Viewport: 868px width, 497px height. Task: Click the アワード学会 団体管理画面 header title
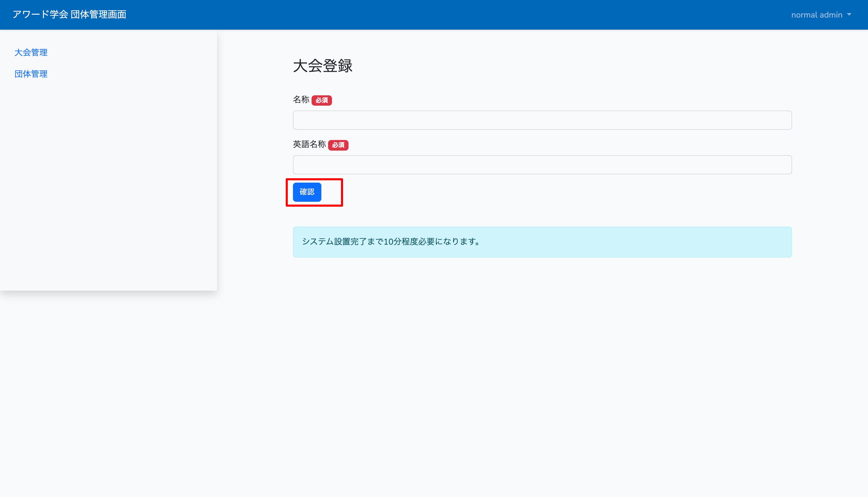[x=69, y=14]
